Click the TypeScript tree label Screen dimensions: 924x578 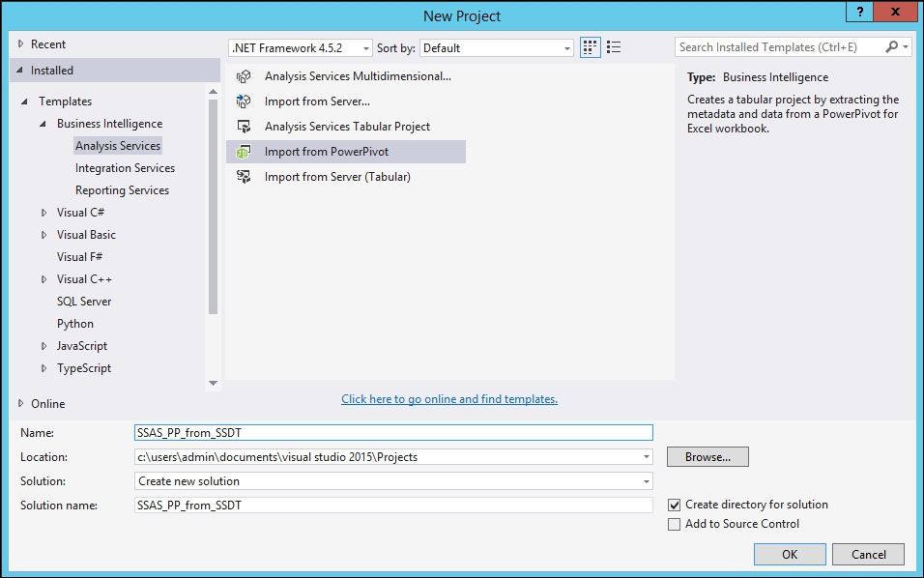[84, 368]
